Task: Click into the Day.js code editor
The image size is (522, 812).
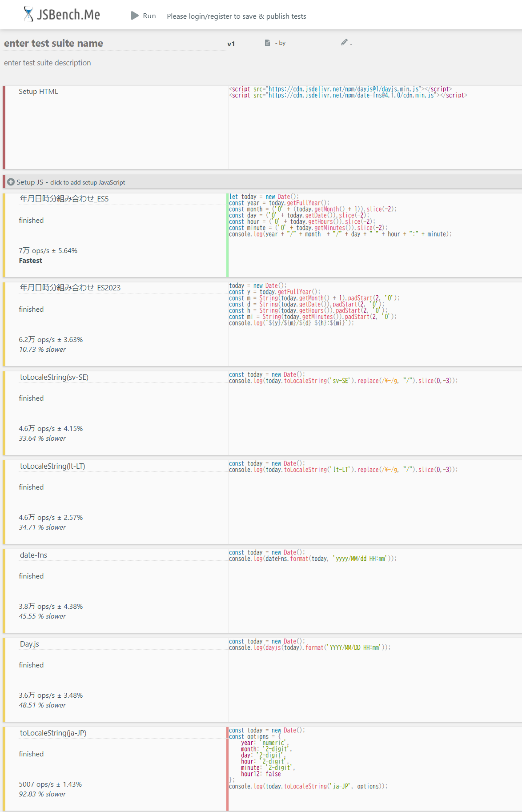Action: point(374,679)
